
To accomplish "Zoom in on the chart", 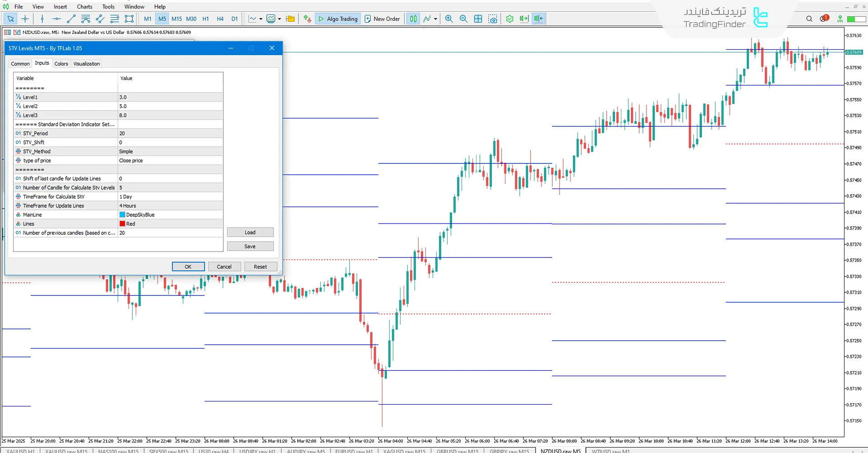I will click(x=448, y=19).
